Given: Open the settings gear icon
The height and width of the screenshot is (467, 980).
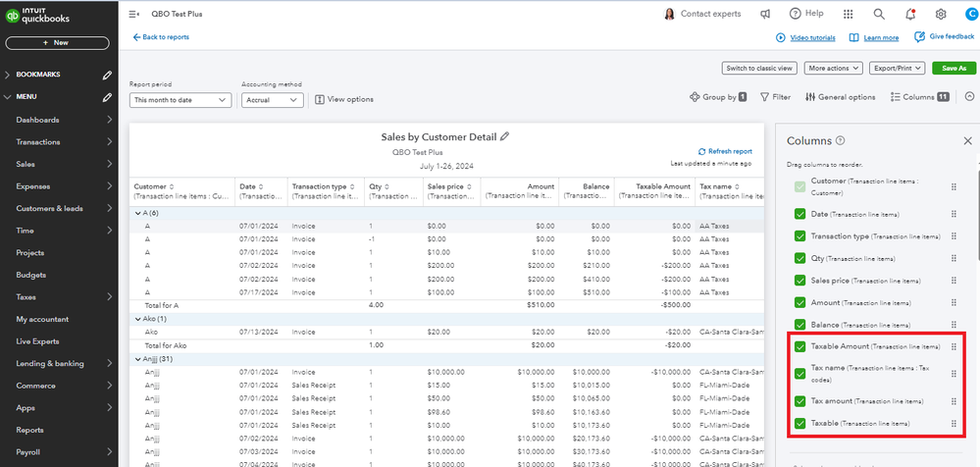Looking at the screenshot, I should pyautogui.click(x=941, y=14).
